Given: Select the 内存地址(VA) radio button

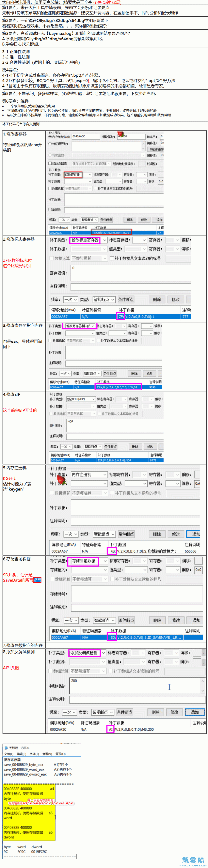Looking at the screenshot, I should point(50,137).
